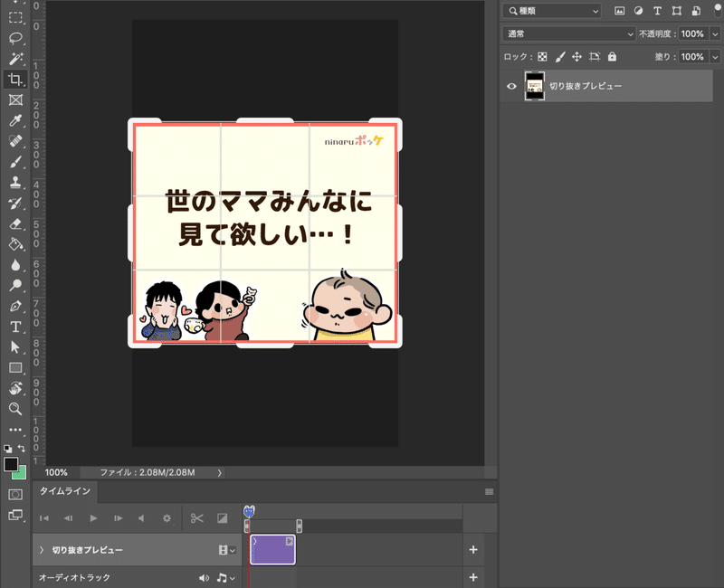This screenshot has width=724, height=588.
Task: Filter layers by pixel layer type
Action: 619,11
